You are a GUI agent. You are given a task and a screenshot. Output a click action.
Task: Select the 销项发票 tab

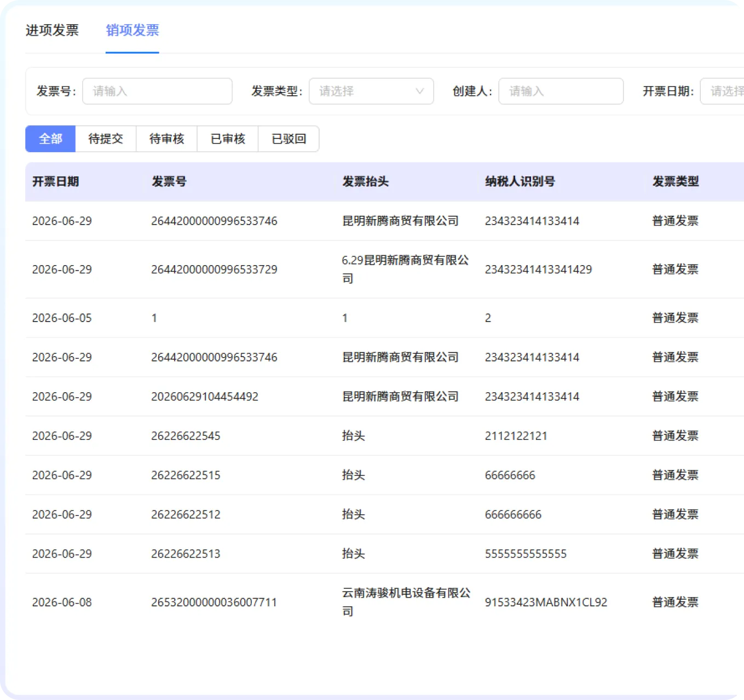click(x=132, y=30)
